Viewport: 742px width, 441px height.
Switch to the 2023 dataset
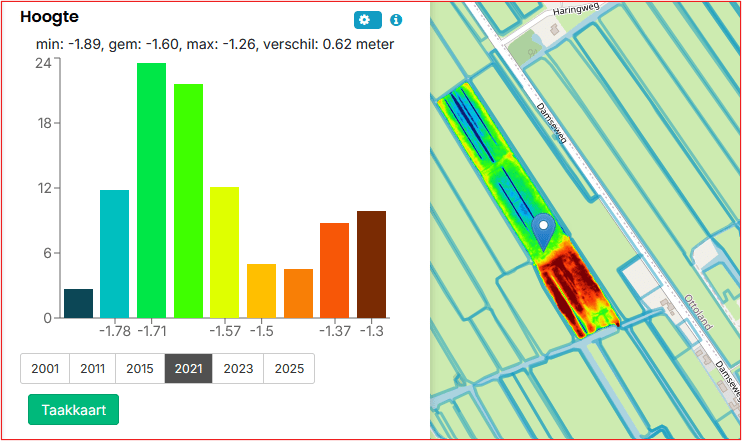click(x=238, y=368)
